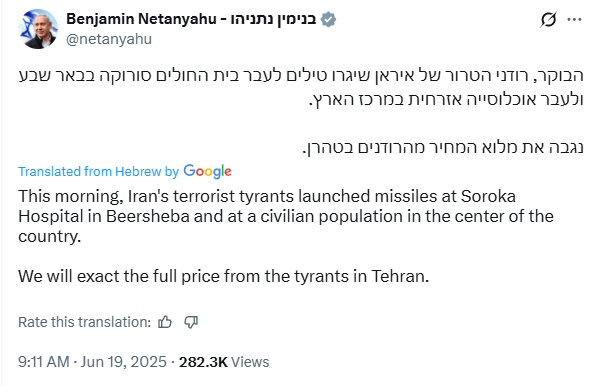The image size is (598, 386).
Task: Click the Hebrew name בנימין נתניהו
Action: pyautogui.click(x=273, y=19)
